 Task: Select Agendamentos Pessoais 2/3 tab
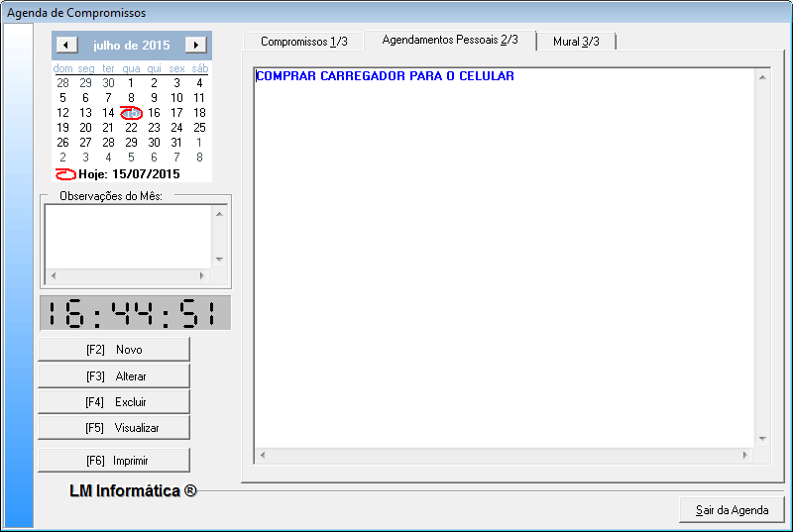(450, 41)
